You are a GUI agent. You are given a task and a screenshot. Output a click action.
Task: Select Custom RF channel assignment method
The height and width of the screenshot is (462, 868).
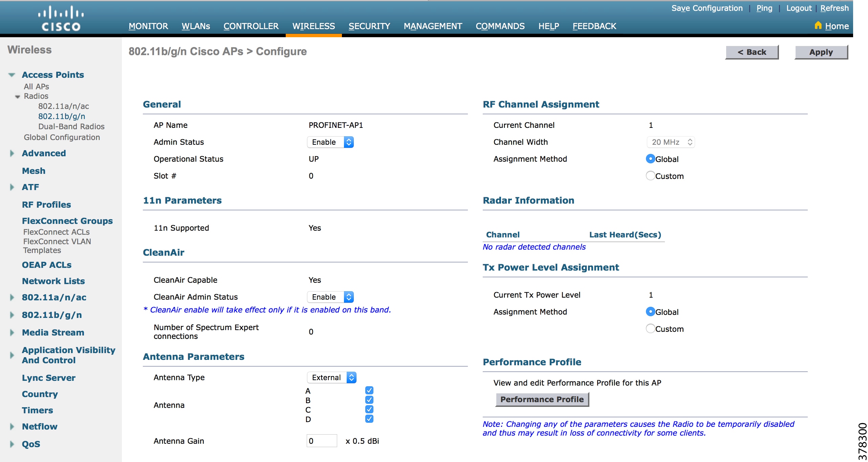click(650, 176)
